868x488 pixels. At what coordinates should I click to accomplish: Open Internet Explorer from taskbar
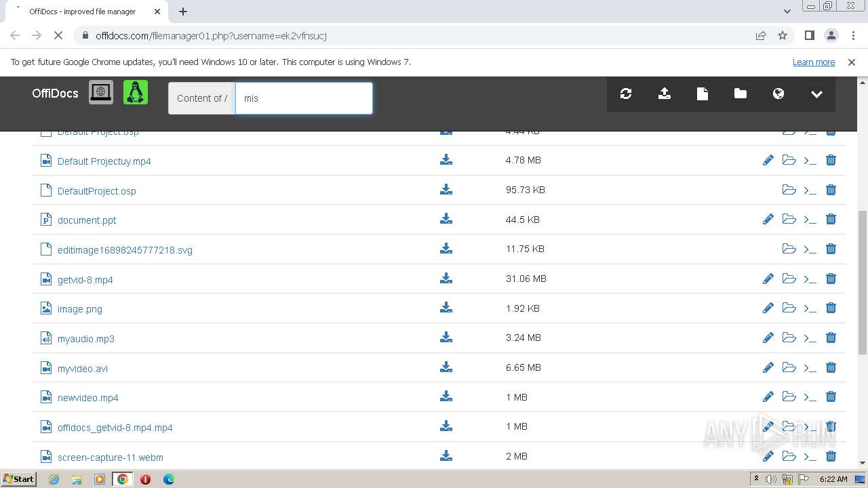[54, 479]
